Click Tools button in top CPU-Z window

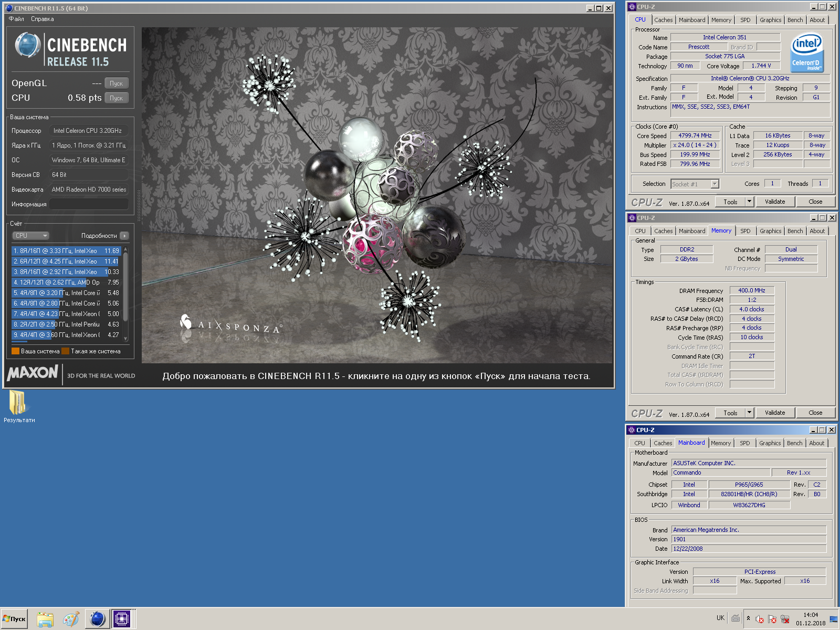(x=730, y=202)
